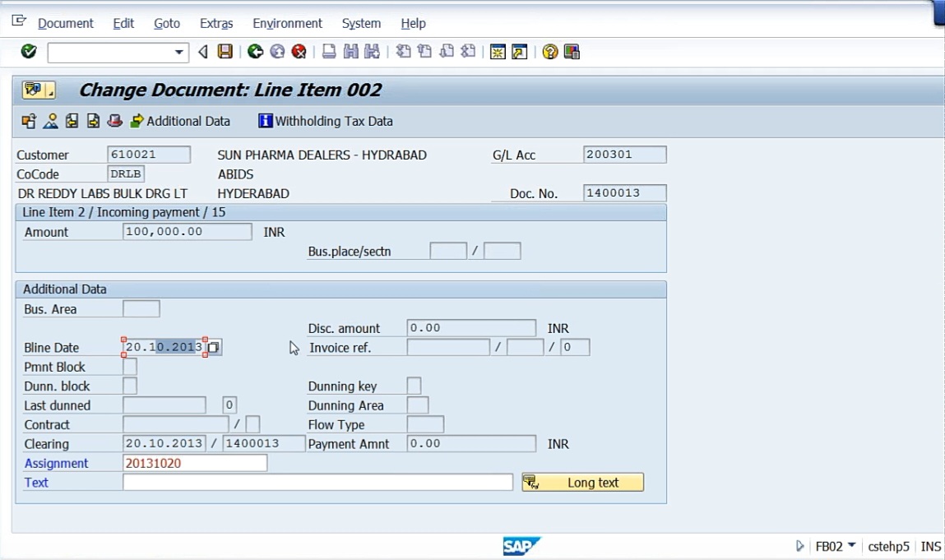Click the green Back arrow icon
This screenshot has height=560, width=945.
pos(256,52)
